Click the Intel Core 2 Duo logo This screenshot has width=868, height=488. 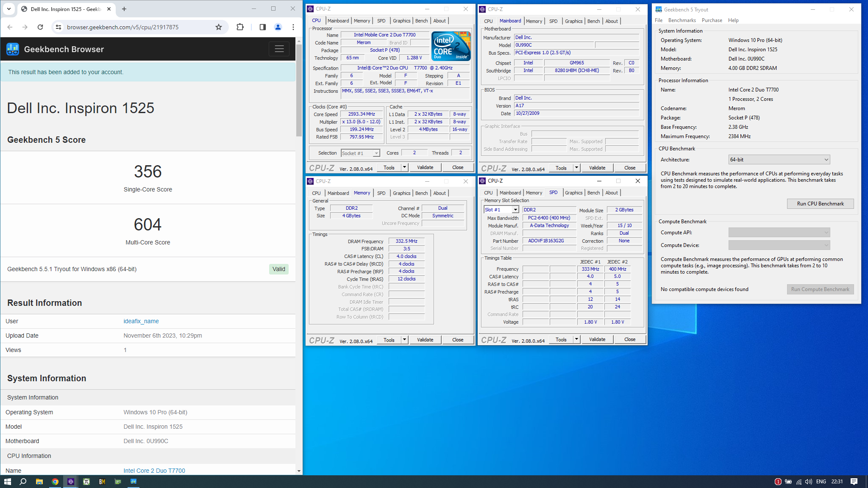(451, 46)
